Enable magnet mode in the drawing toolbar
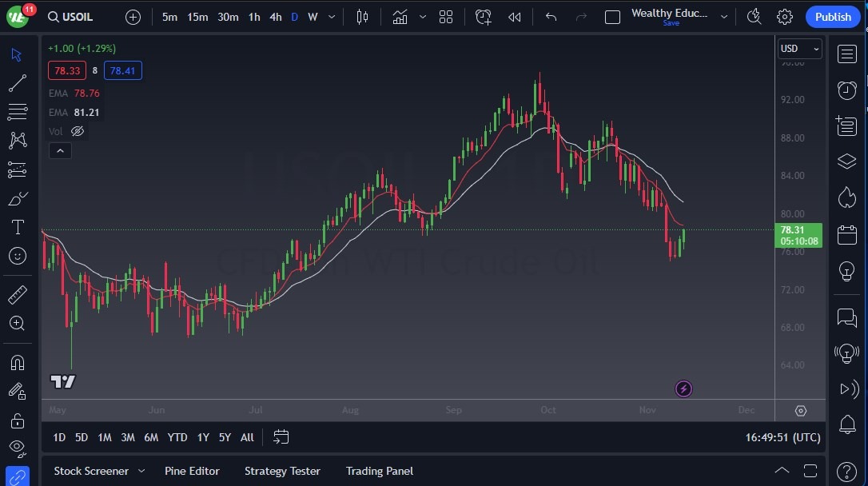The image size is (868, 486). [x=18, y=362]
